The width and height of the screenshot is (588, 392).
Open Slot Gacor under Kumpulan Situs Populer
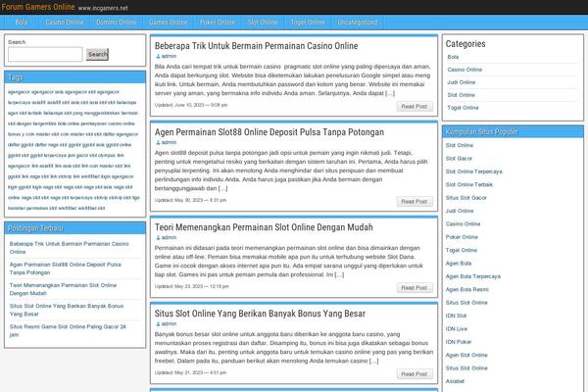pos(460,158)
